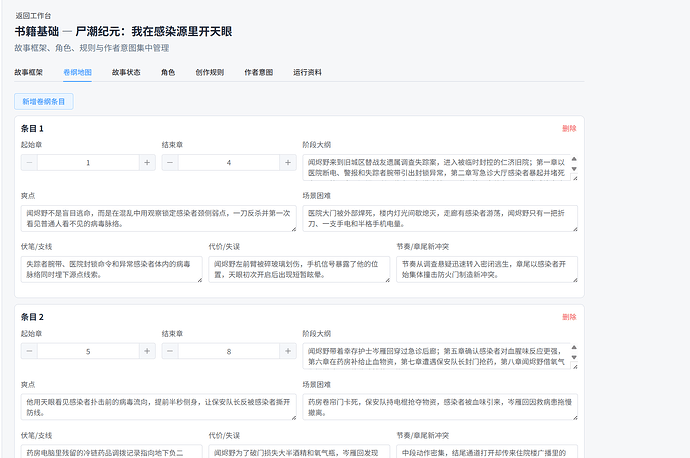Increase the 结束章 value in 条目 1

coord(288,163)
